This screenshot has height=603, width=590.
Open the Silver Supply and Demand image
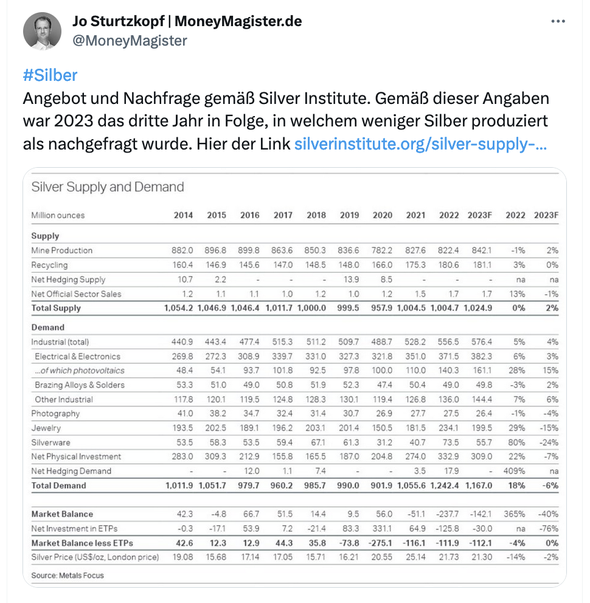pos(295,377)
